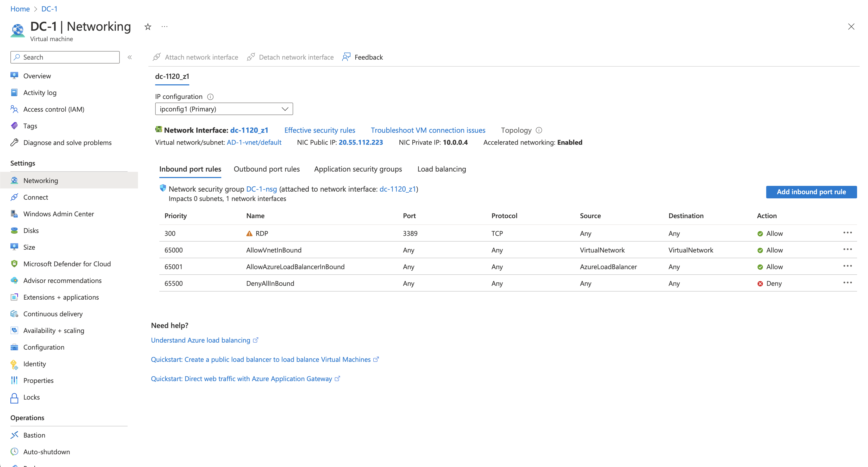
Task: Open the Effective security rules link
Action: 319,130
